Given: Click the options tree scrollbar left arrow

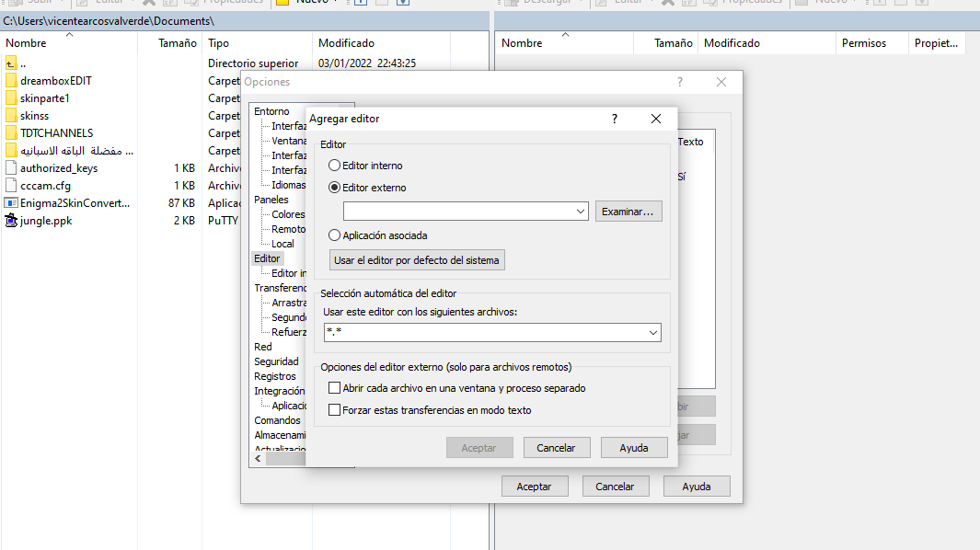Looking at the screenshot, I should (x=258, y=457).
